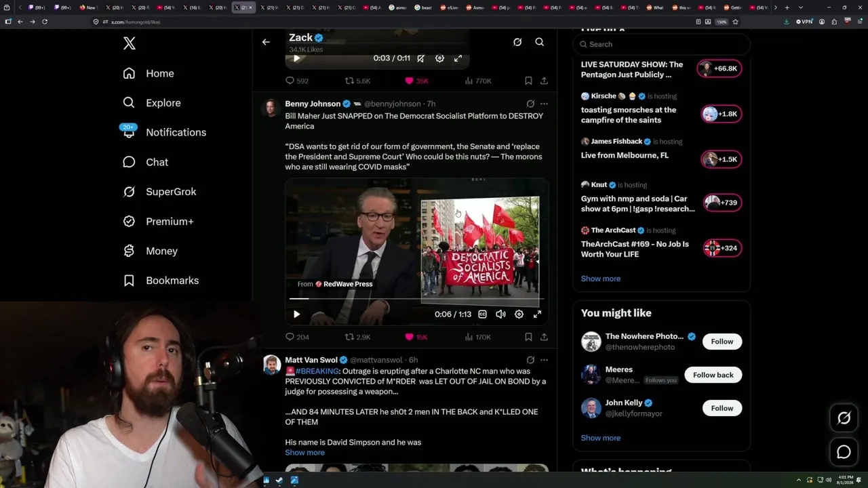
Task: Open SuperGrok in sidebar
Action: [x=159, y=192]
